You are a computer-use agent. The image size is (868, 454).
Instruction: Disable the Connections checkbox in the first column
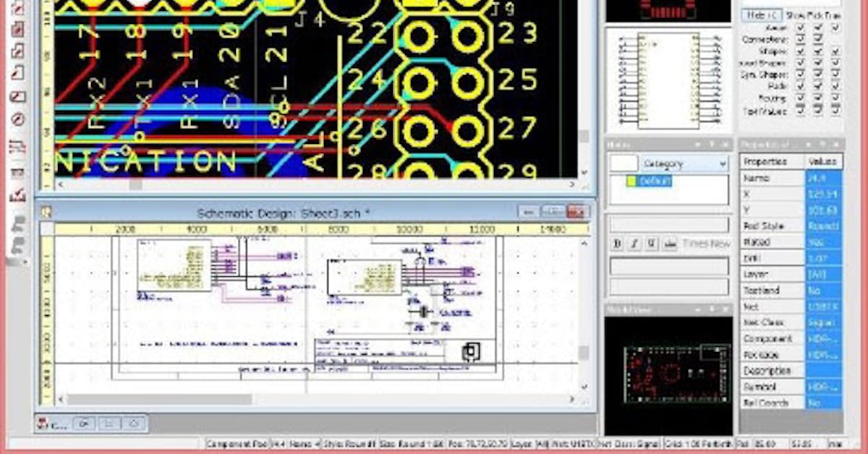801,39
